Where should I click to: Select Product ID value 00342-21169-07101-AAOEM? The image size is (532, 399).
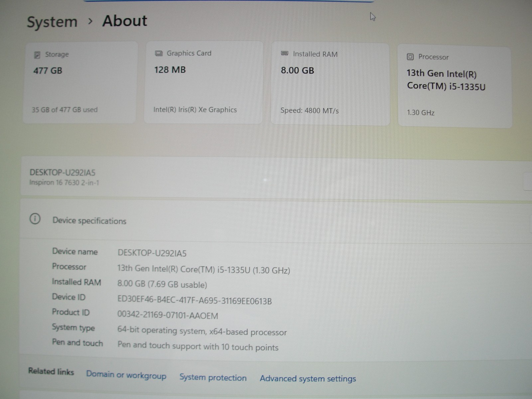click(168, 315)
